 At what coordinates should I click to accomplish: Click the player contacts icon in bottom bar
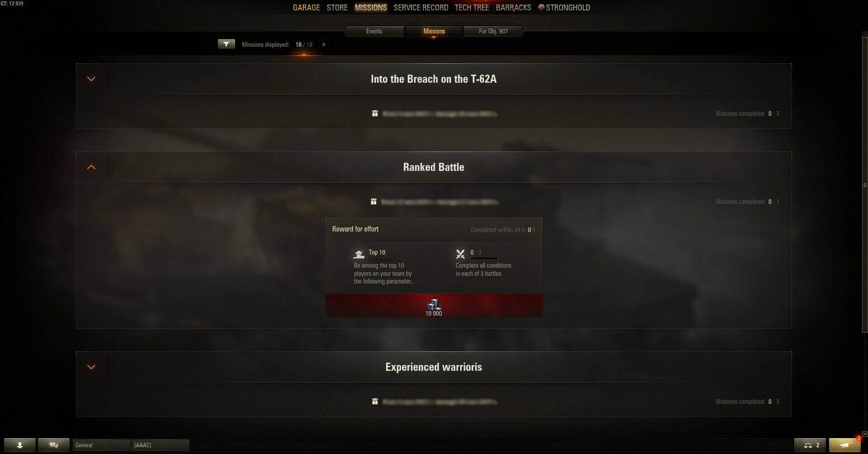click(20, 445)
